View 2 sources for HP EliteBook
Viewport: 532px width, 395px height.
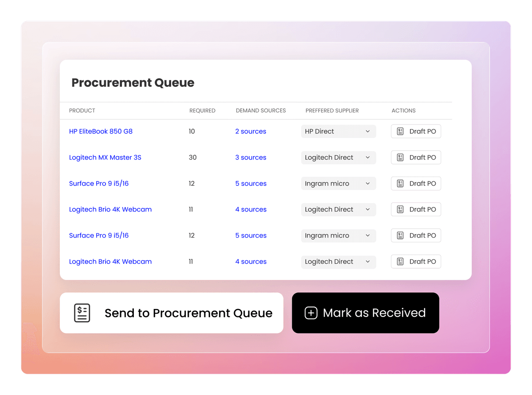[251, 131]
